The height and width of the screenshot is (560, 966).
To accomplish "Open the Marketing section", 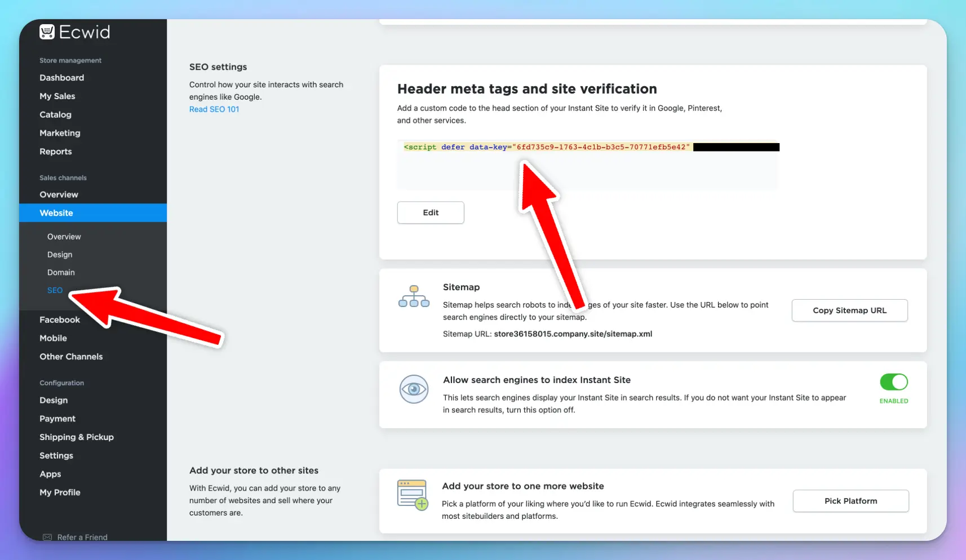I will 60,133.
